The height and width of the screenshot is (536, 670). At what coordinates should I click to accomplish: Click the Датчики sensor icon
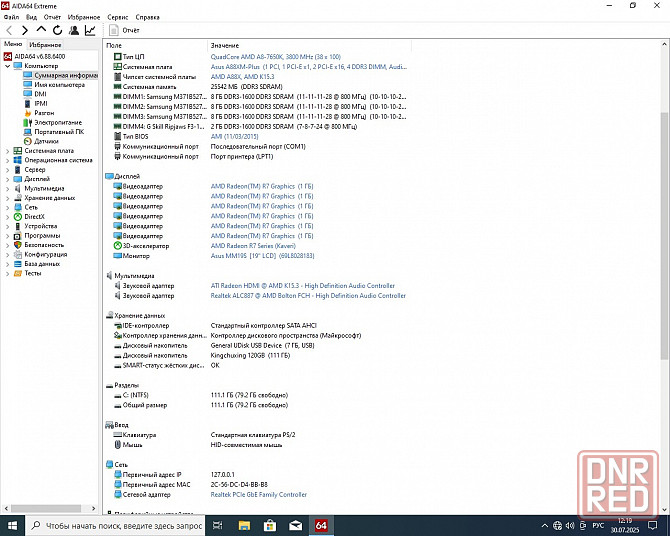[x=28, y=141]
